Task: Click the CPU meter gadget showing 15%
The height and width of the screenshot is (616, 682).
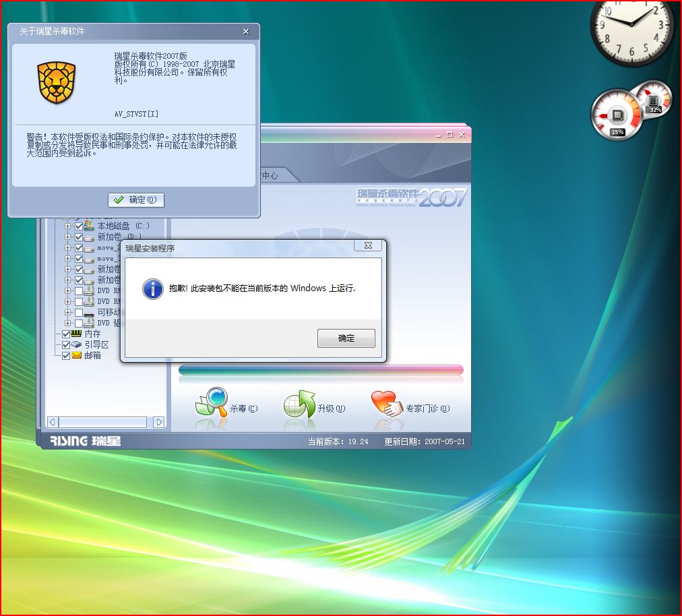Action: [x=617, y=115]
